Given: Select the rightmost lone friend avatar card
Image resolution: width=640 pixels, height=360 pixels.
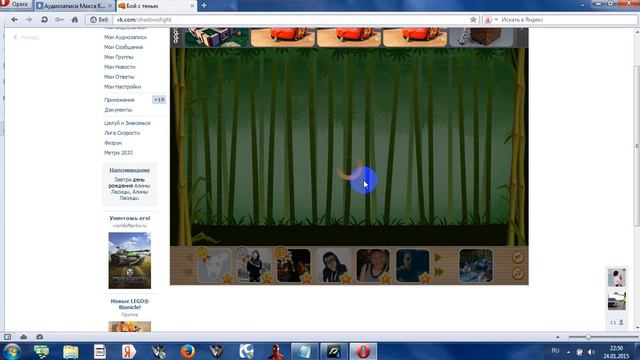Looking at the screenshot, I should pyautogui.click(x=476, y=265).
